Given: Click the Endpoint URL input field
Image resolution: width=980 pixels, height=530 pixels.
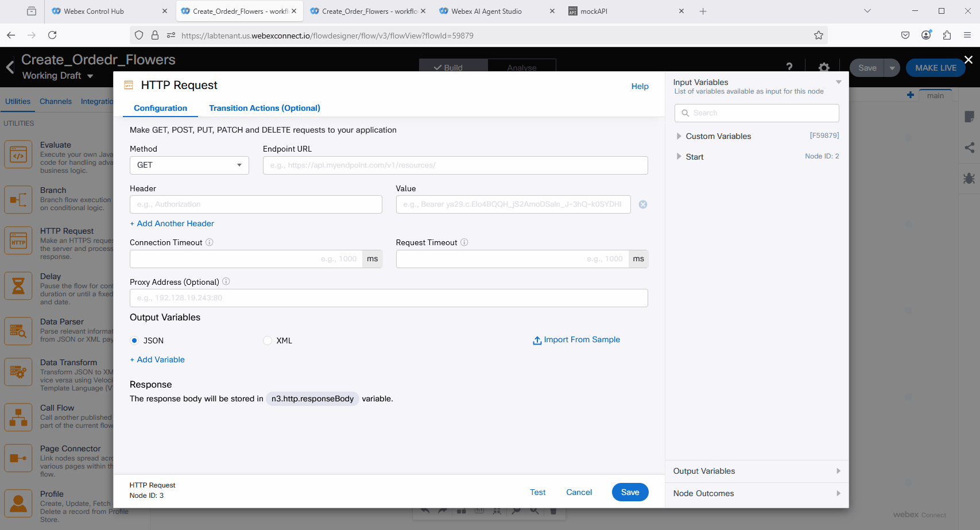Looking at the screenshot, I should point(455,165).
